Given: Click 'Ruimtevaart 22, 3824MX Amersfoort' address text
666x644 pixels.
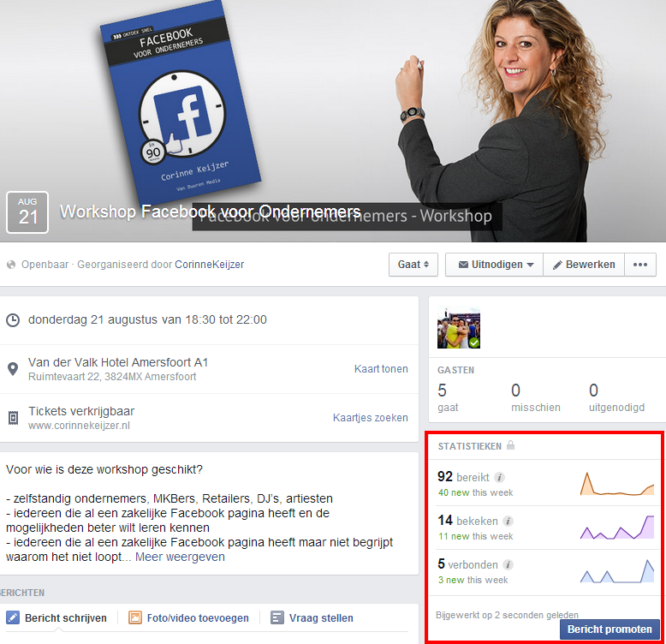Looking at the screenshot, I should tap(112, 376).
